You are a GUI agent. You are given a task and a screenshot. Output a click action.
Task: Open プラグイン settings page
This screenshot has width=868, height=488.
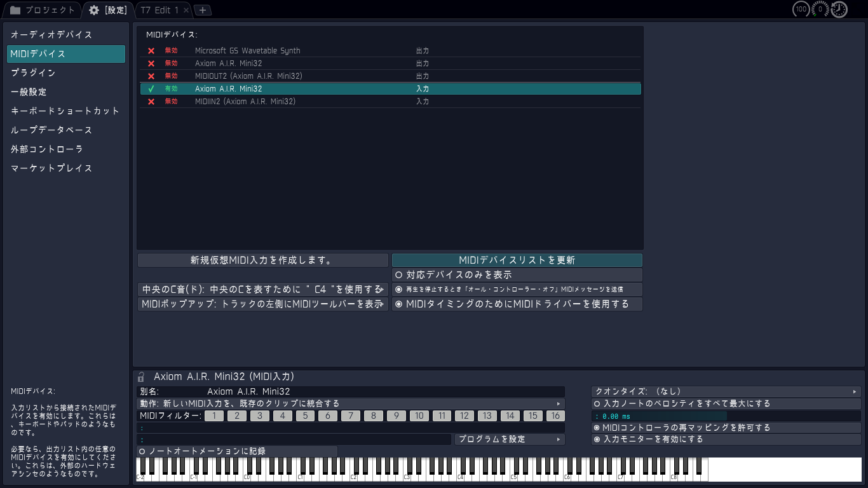coord(66,73)
